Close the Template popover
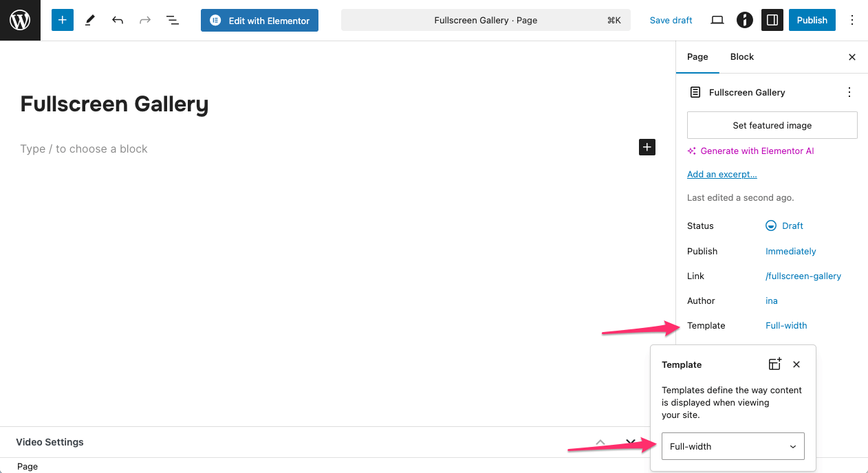 [796, 364]
